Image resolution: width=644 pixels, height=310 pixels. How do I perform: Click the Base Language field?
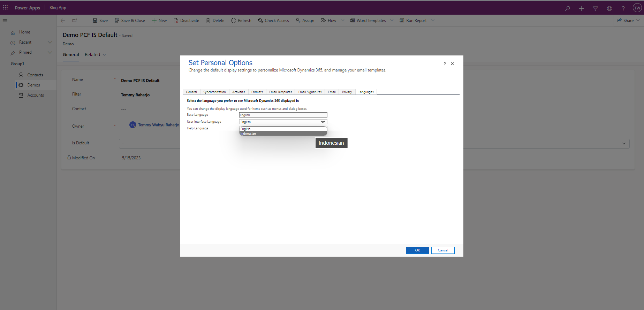[283, 115]
